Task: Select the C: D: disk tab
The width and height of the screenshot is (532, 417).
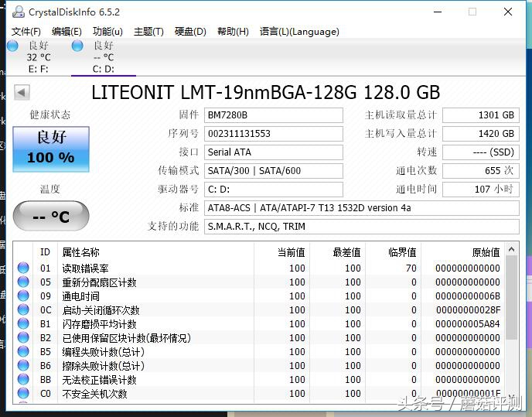Action: coord(104,57)
